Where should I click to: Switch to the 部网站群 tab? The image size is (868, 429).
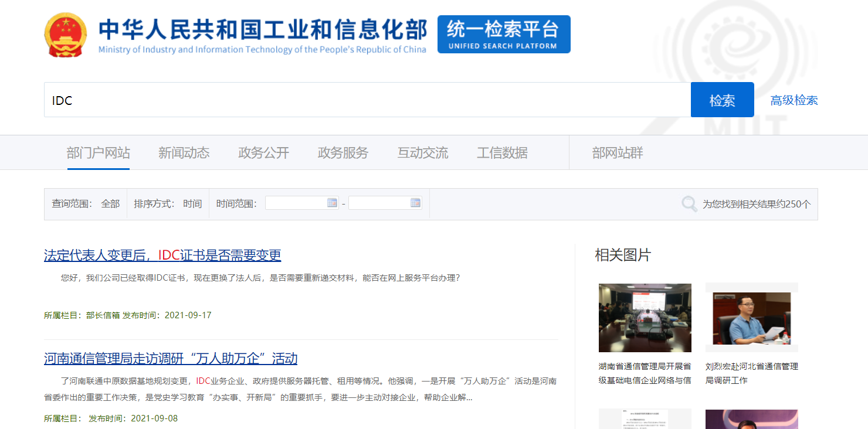click(618, 153)
